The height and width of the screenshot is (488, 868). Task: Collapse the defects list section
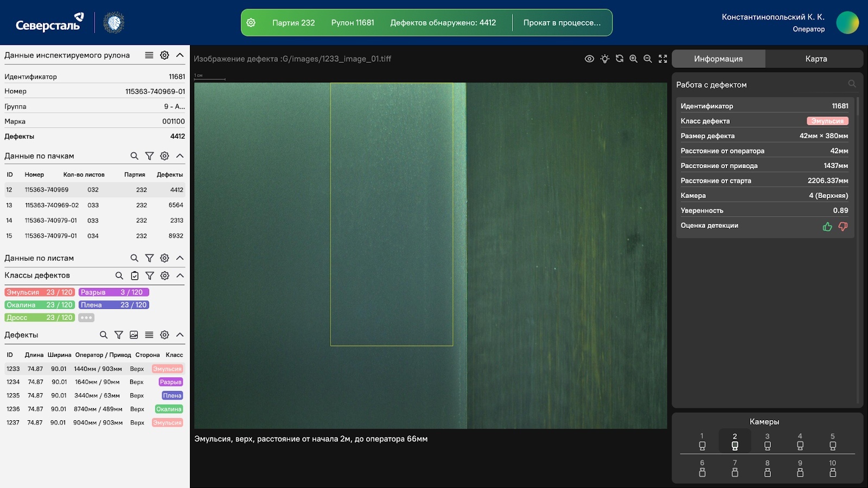point(180,335)
